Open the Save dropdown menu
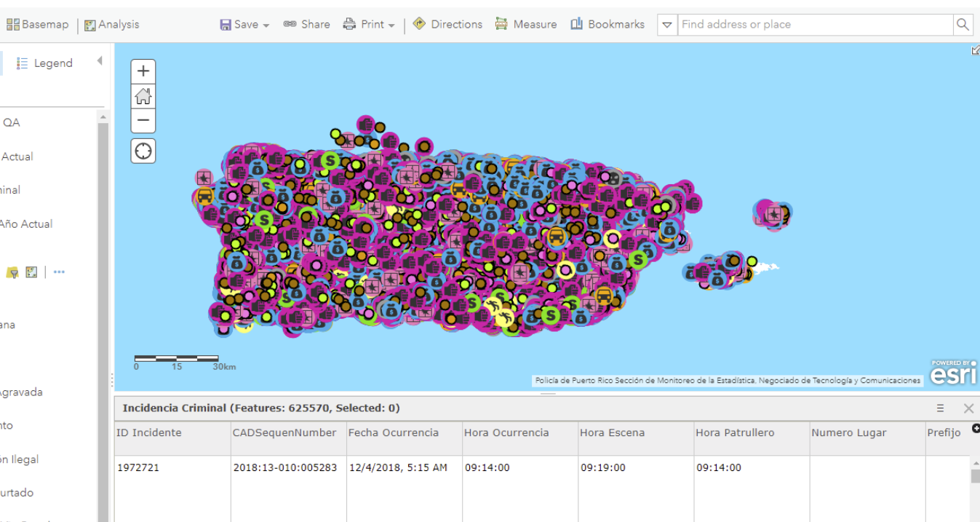Image resolution: width=980 pixels, height=522 pixels. pyautogui.click(x=244, y=24)
